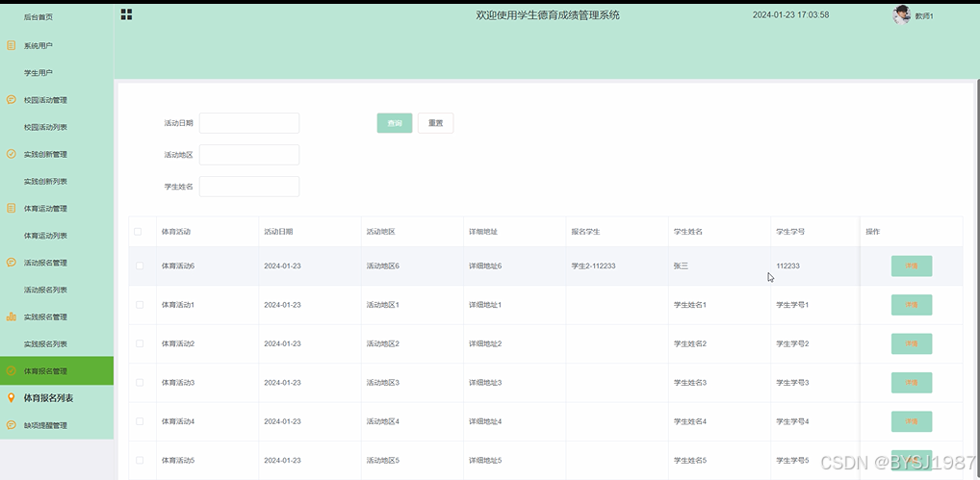Open 实践创新列表 in the sidebar
The width and height of the screenshot is (980, 480).
click(45, 182)
